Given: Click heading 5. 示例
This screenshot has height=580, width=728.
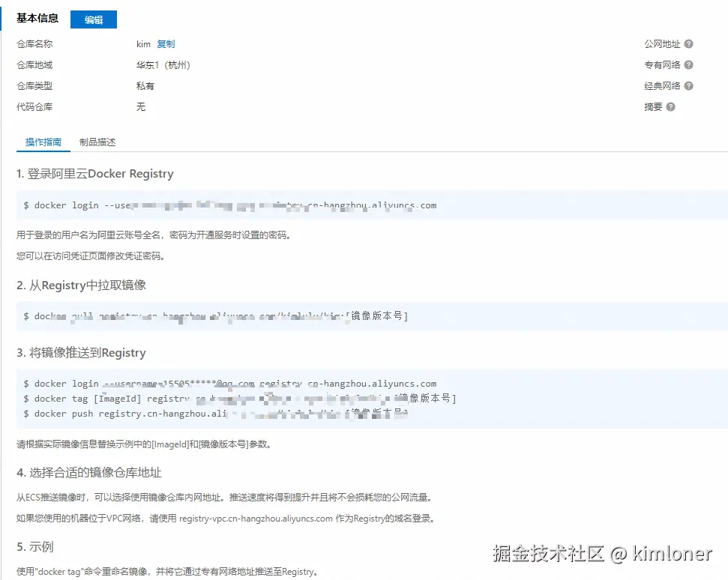Looking at the screenshot, I should 34,546.
